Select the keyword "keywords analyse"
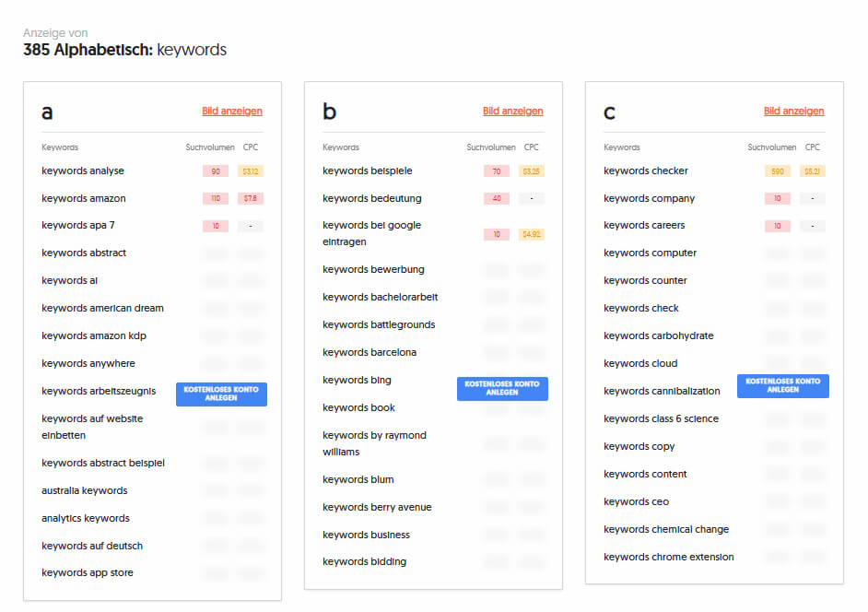The image size is (868, 612). 84,171
